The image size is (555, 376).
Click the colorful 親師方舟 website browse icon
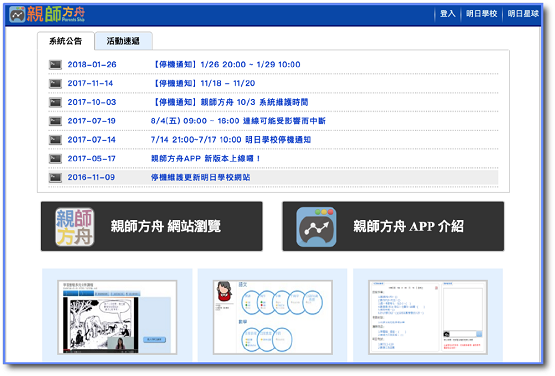click(x=75, y=227)
